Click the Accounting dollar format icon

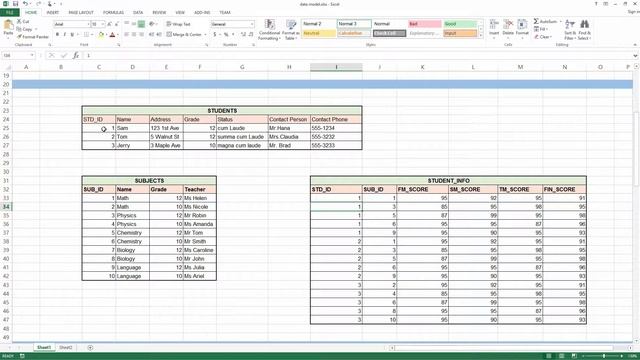coord(214,35)
